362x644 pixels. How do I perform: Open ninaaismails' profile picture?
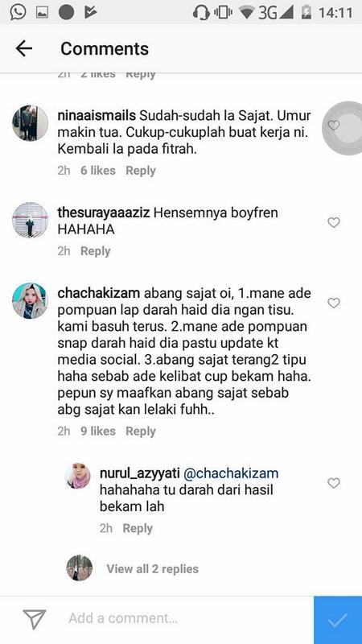pos(30,123)
